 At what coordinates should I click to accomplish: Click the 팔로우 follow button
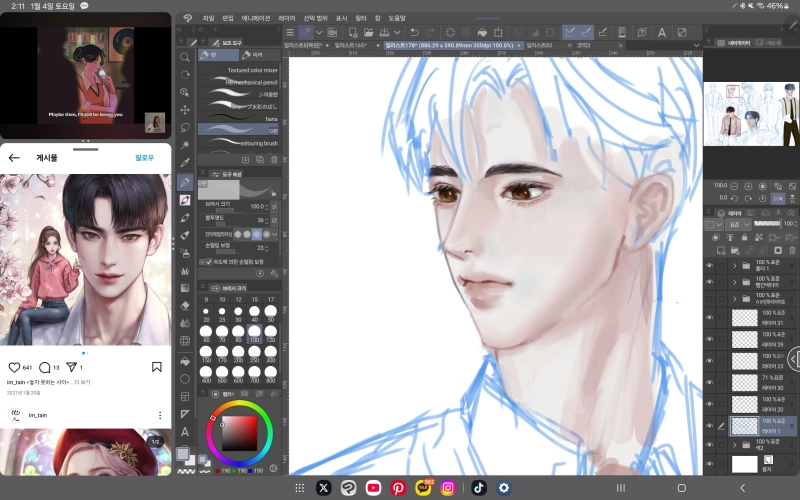coord(148,158)
